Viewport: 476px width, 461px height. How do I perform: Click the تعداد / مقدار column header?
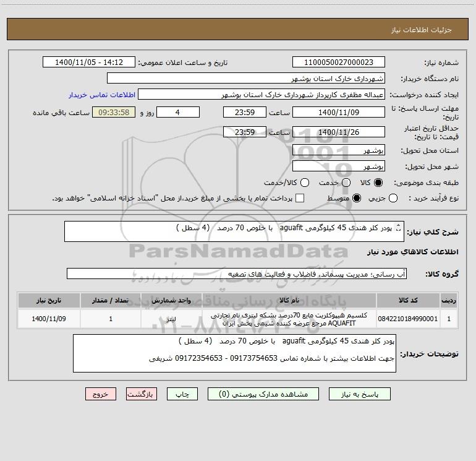point(111,300)
